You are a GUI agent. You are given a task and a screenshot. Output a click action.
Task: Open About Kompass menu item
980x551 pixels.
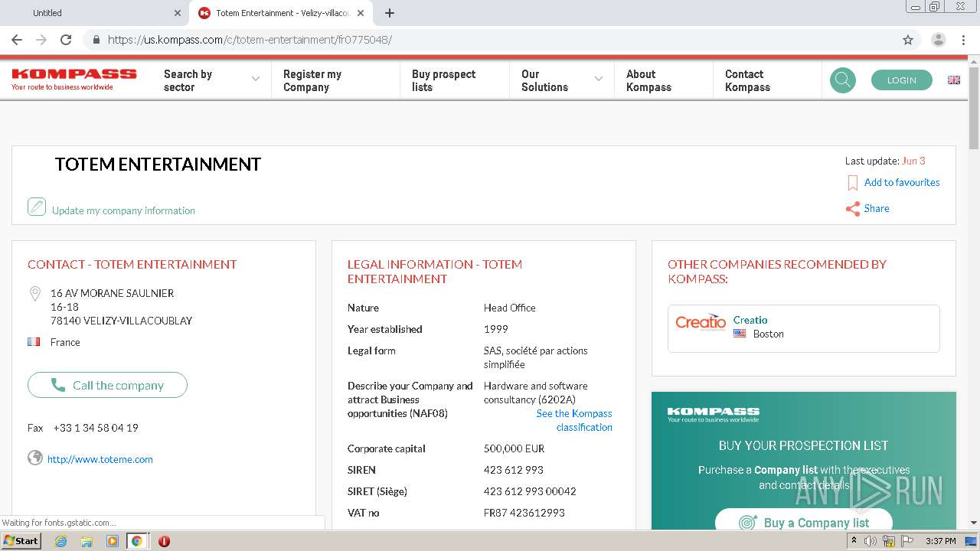[648, 80]
